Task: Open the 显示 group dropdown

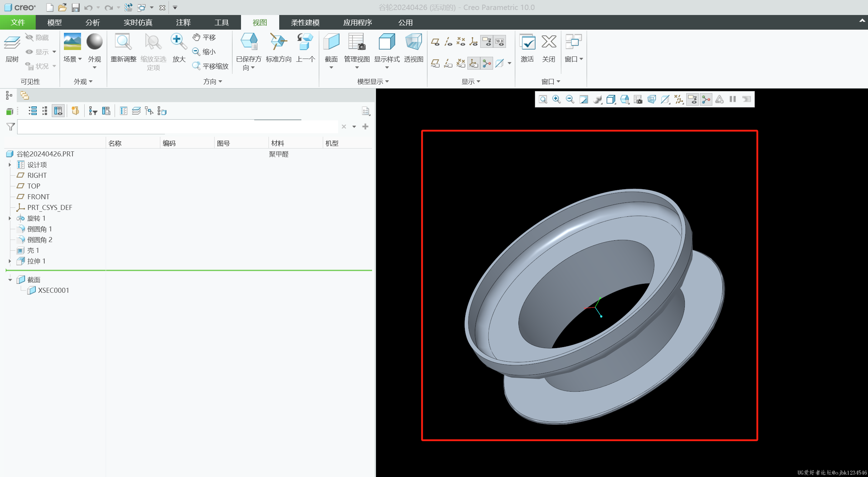Action: [x=471, y=81]
